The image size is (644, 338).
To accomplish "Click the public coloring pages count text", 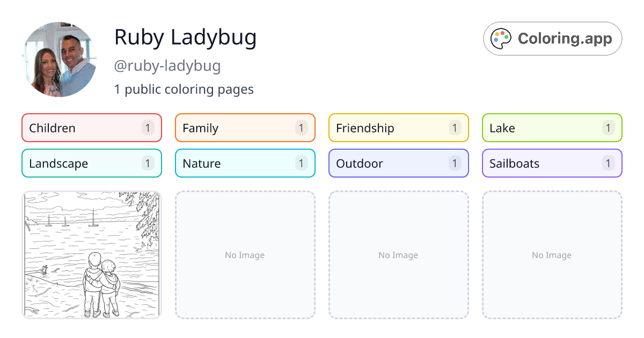I will (184, 89).
